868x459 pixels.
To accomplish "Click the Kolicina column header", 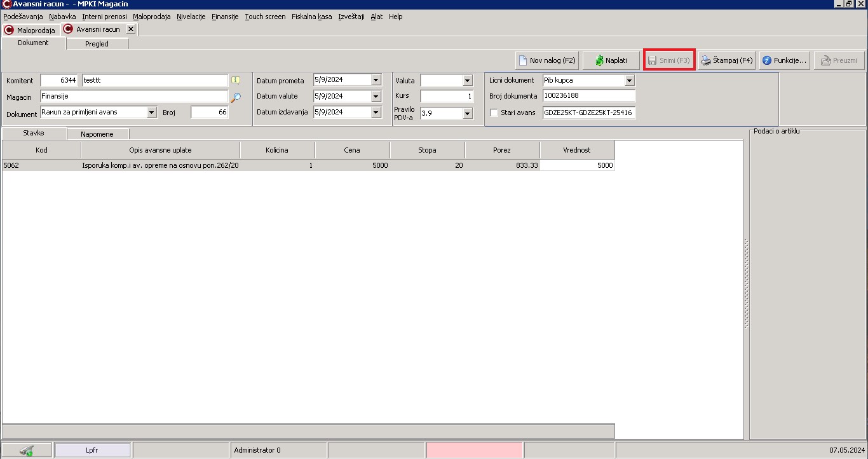I will tap(277, 150).
